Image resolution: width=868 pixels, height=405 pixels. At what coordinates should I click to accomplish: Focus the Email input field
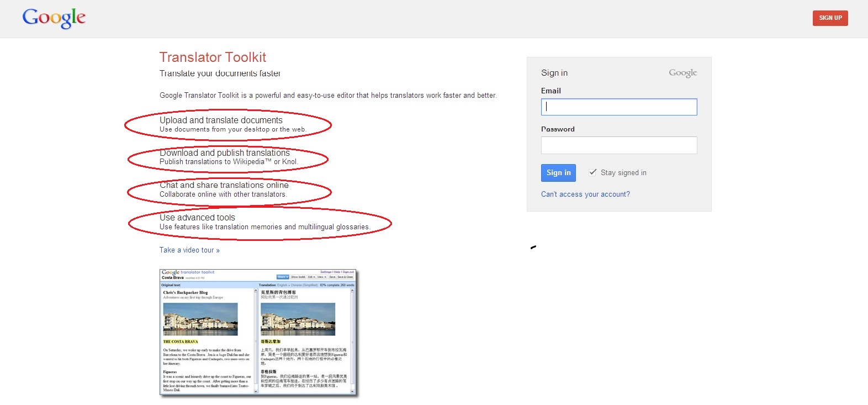(x=619, y=107)
